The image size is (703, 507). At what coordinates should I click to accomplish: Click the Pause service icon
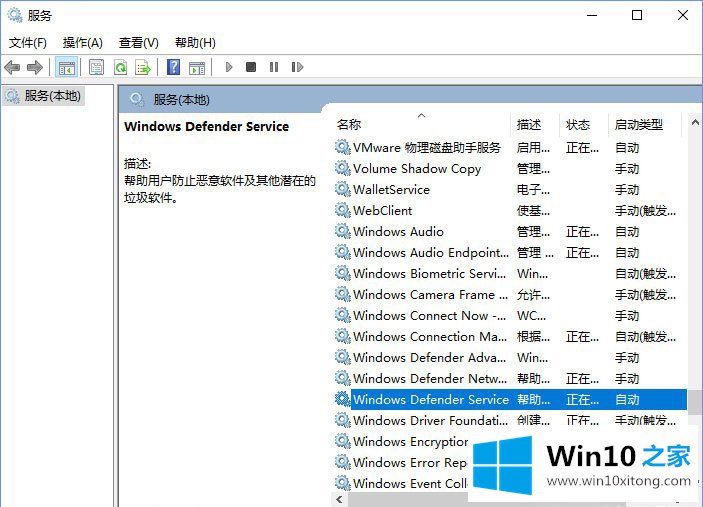click(x=274, y=67)
